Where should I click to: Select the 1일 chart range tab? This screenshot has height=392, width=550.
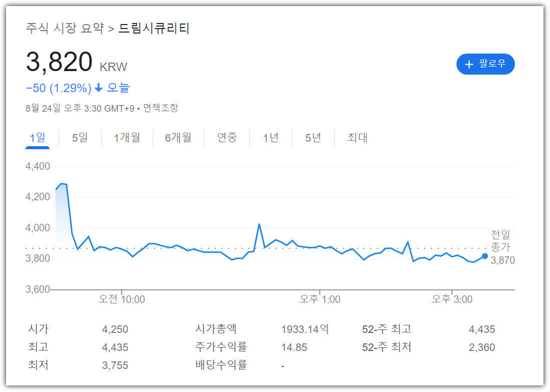(38, 138)
